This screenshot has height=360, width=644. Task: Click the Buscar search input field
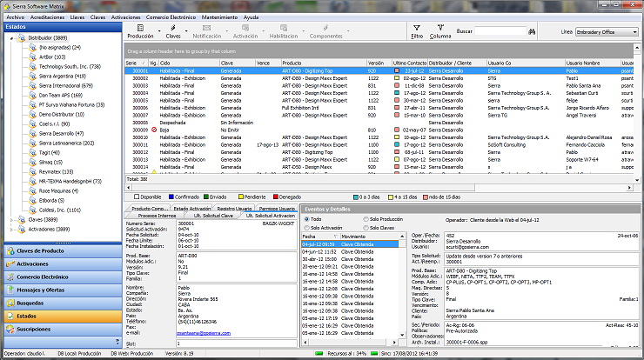pos(500,31)
